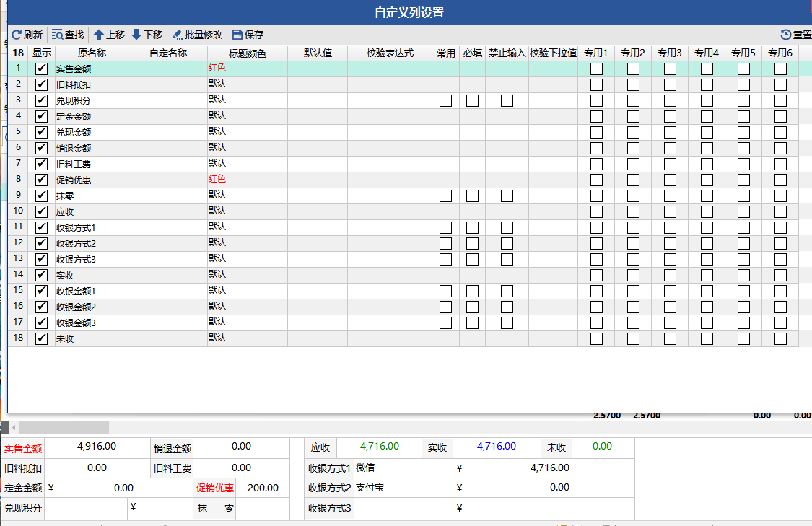Uncheck display checkbox for 实售金额 row

pyautogui.click(x=42, y=69)
